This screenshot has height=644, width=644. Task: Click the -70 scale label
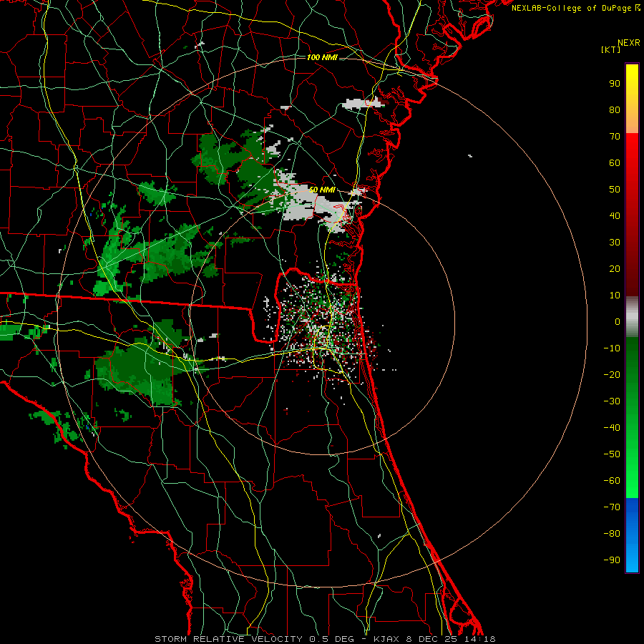[612, 507]
